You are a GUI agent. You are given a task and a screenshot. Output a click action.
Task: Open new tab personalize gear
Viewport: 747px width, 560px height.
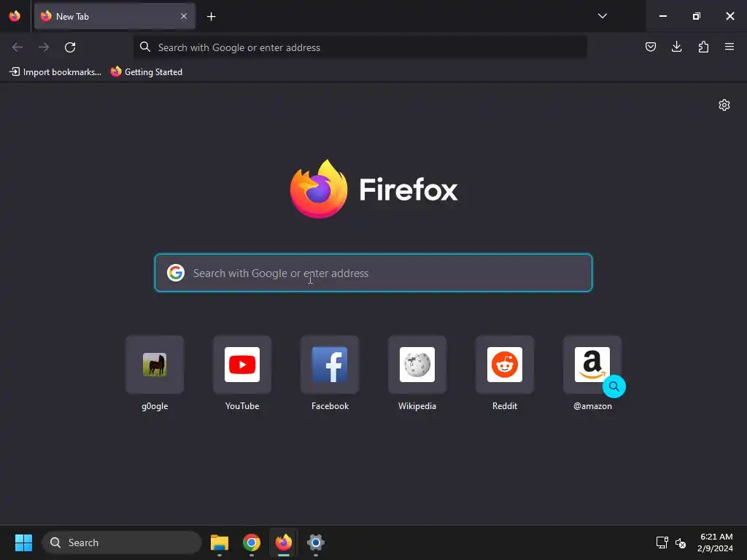[x=724, y=105]
